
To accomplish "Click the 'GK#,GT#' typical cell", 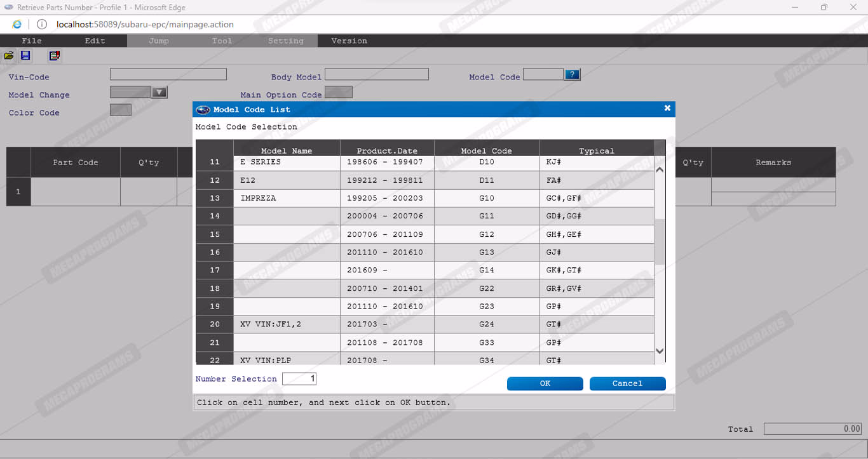I will click(597, 270).
